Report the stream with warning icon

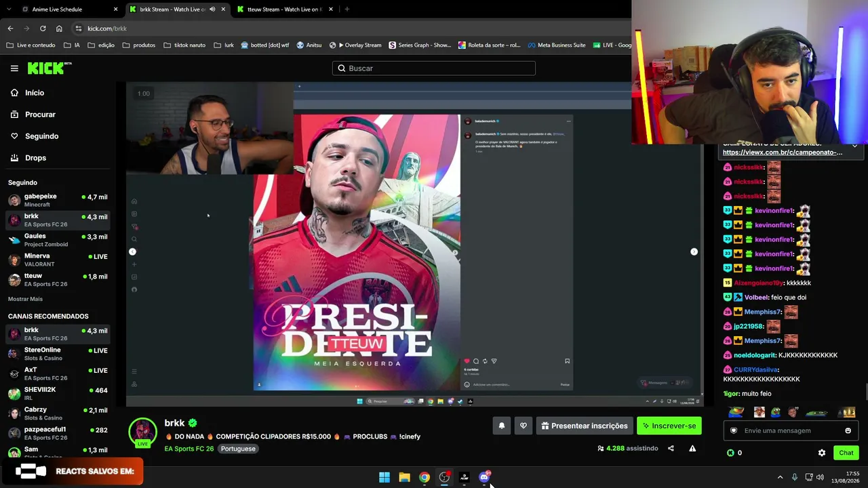tap(692, 448)
